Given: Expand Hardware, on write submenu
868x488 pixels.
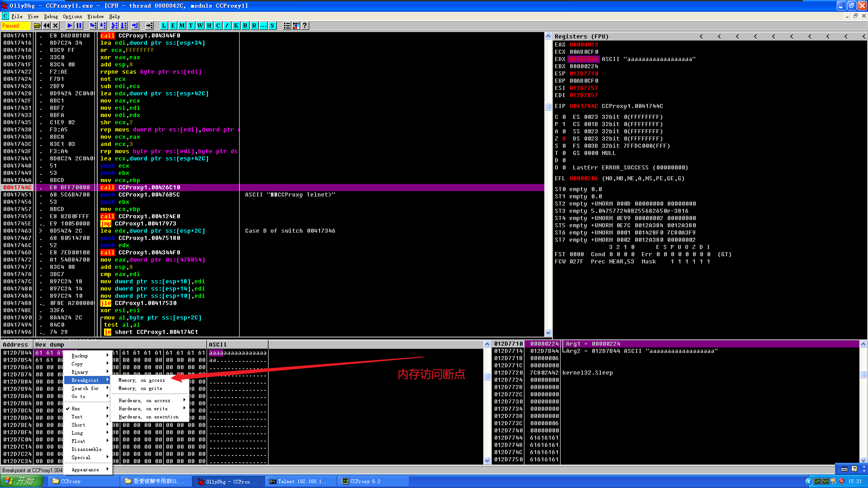Looking at the screenshot, I should 150,409.
